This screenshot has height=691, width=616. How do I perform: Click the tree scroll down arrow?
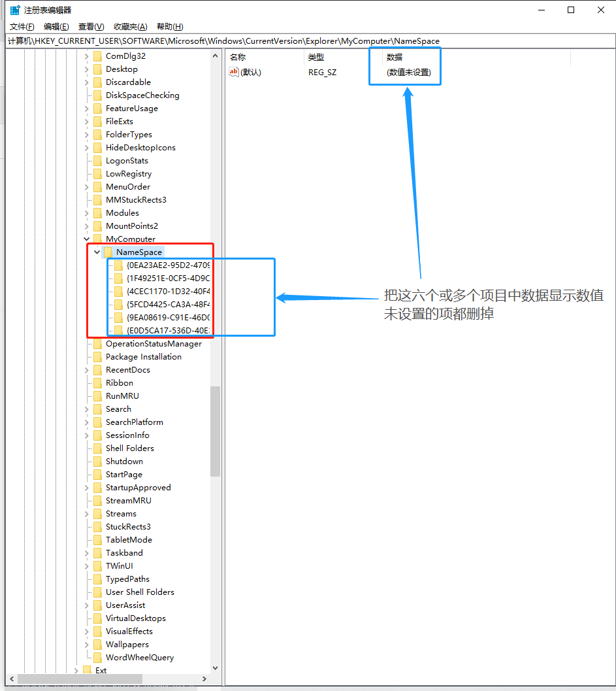coord(215,668)
